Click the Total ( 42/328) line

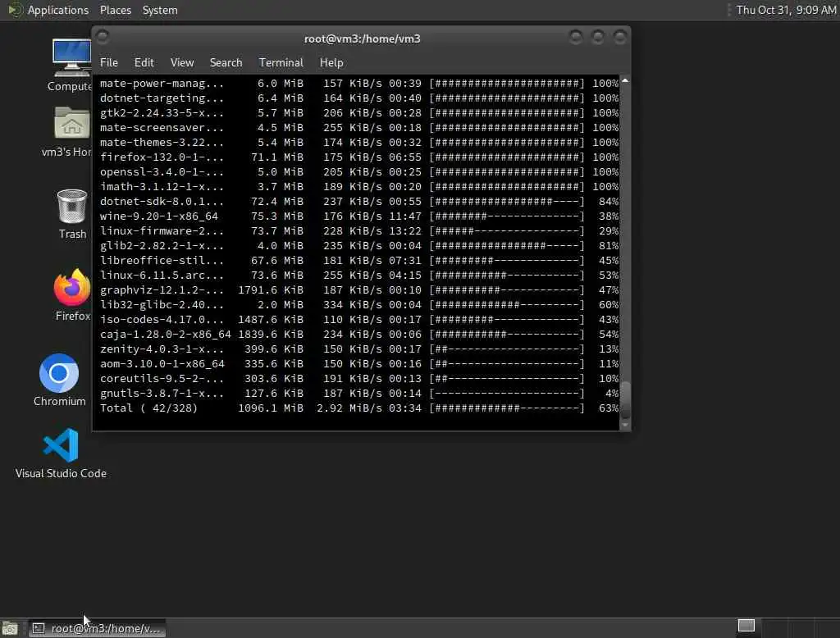tap(359, 408)
